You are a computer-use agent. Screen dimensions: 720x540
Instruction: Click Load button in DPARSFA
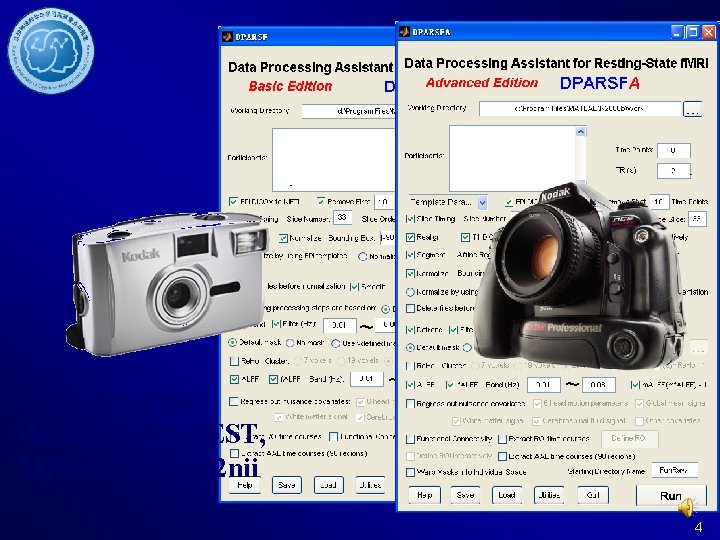click(x=506, y=495)
